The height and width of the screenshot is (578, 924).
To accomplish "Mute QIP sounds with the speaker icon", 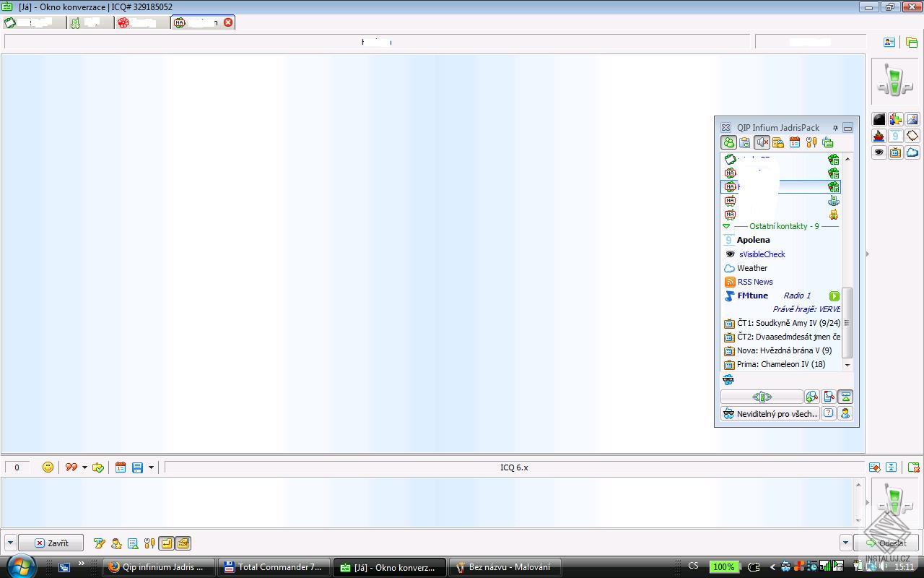I will click(762, 142).
